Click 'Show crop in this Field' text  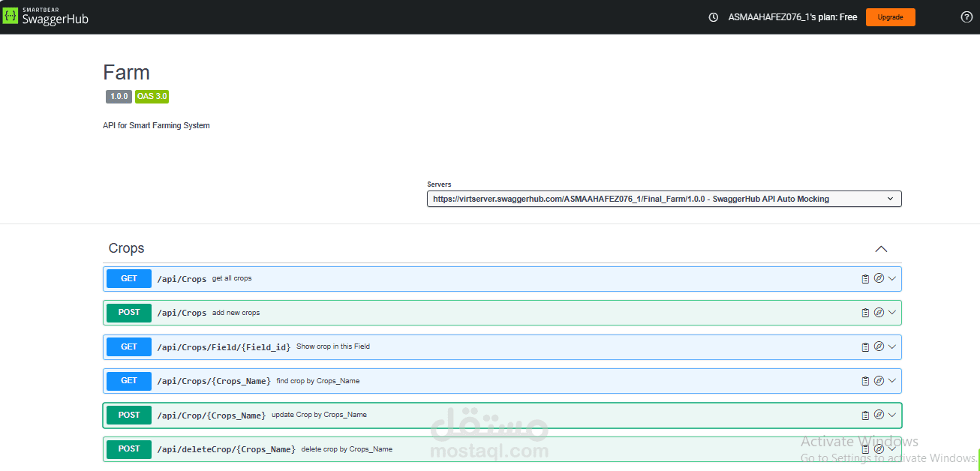tap(333, 346)
